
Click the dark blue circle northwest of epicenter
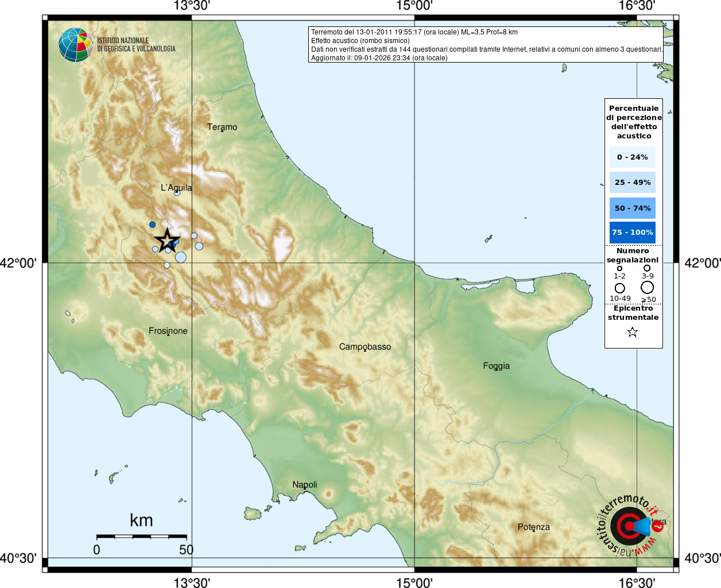point(152,225)
